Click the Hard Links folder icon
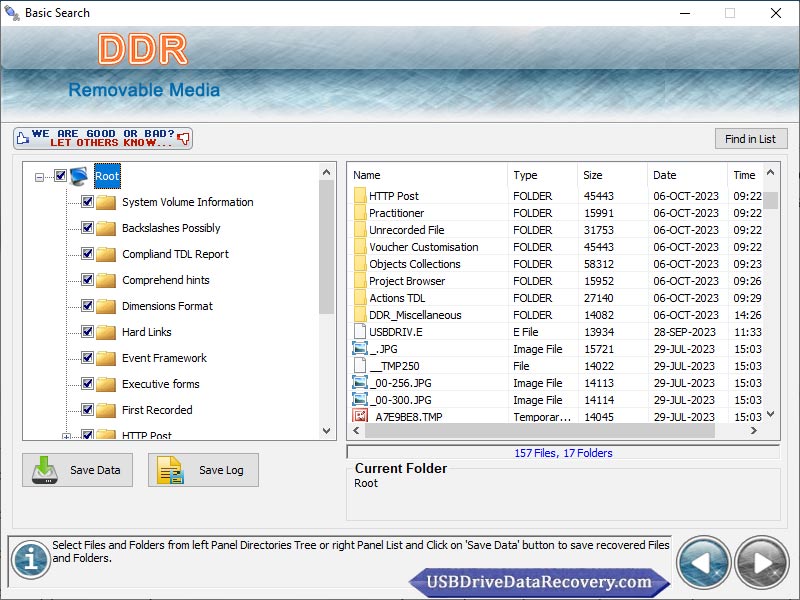The height and width of the screenshot is (600, 800). pyautogui.click(x=106, y=332)
